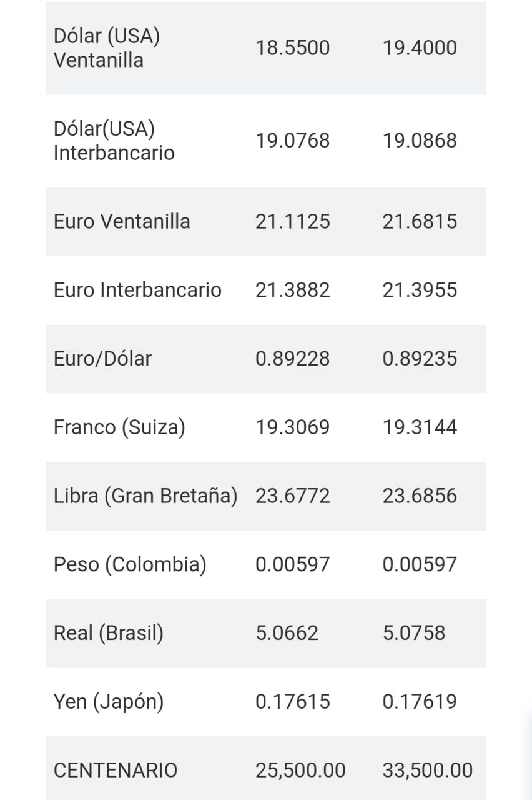This screenshot has width=532, height=800.
Task: Click the Yen (Japón) row label
Action: tap(109, 702)
